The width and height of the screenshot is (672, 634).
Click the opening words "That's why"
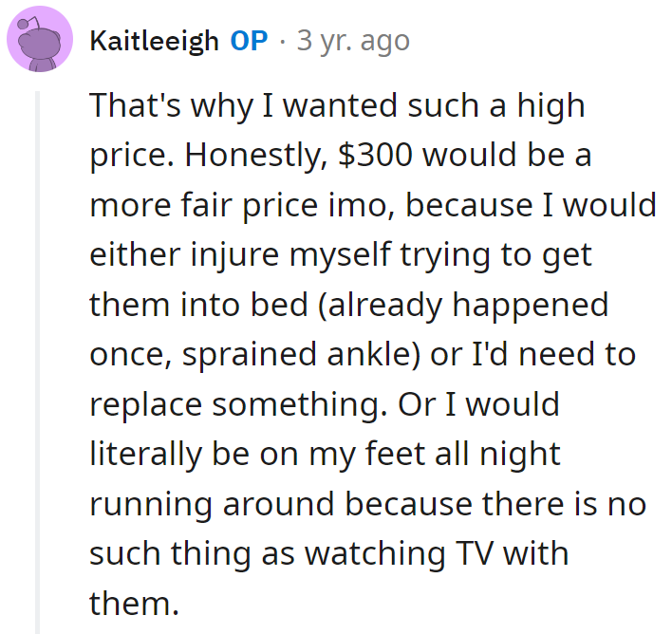coord(150,106)
